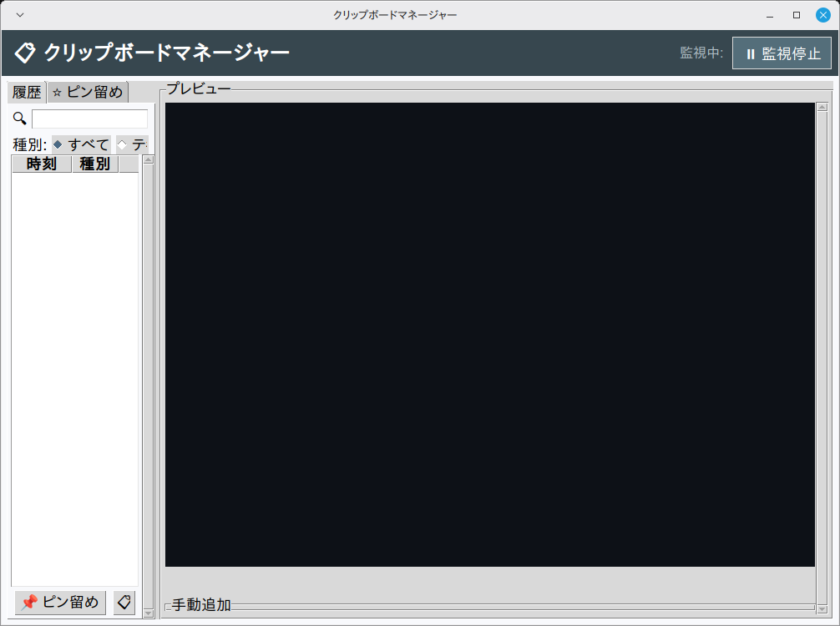Screen dimensions: 840x626
Task: Click the magnifier search icon
Action: pos(20,119)
